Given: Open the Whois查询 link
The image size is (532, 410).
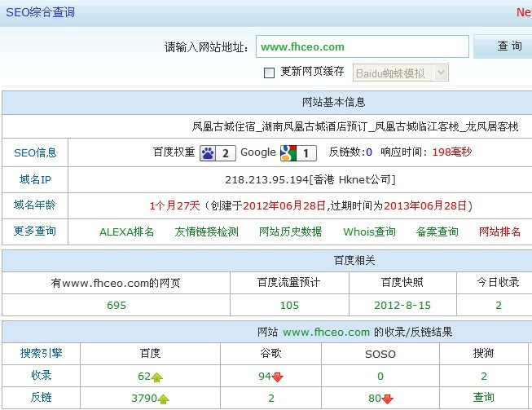Looking at the screenshot, I should point(369,231).
